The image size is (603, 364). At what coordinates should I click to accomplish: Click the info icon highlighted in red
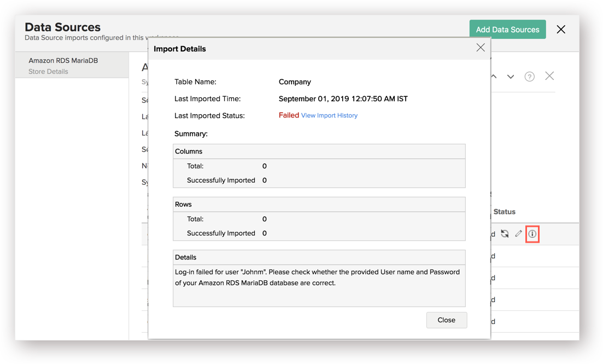[x=532, y=234]
